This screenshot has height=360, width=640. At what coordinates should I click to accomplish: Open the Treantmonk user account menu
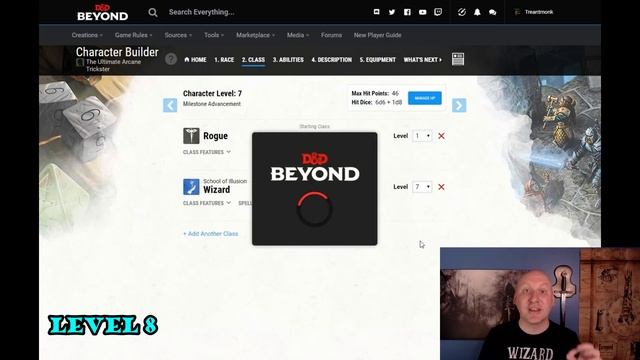(534, 12)
